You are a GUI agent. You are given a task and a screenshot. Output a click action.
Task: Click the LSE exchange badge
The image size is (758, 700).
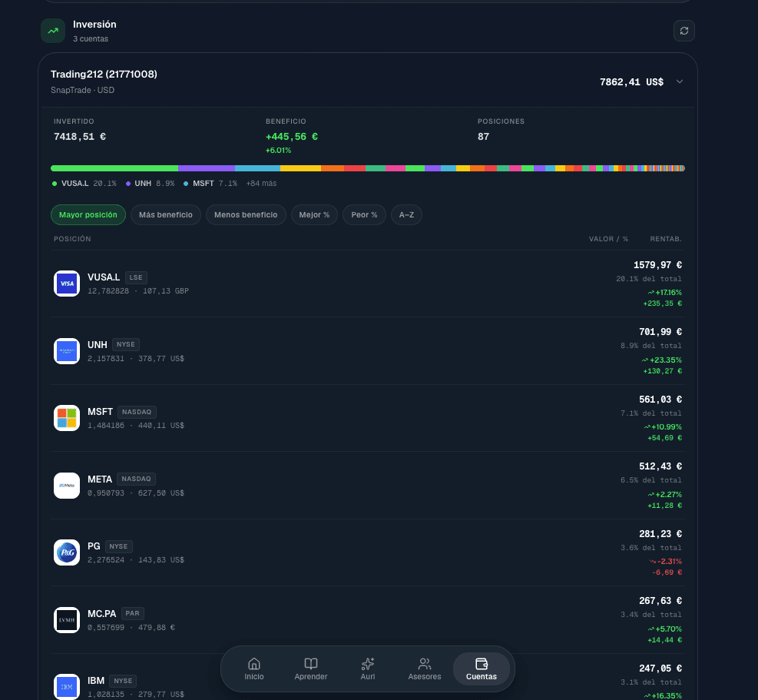136,277
